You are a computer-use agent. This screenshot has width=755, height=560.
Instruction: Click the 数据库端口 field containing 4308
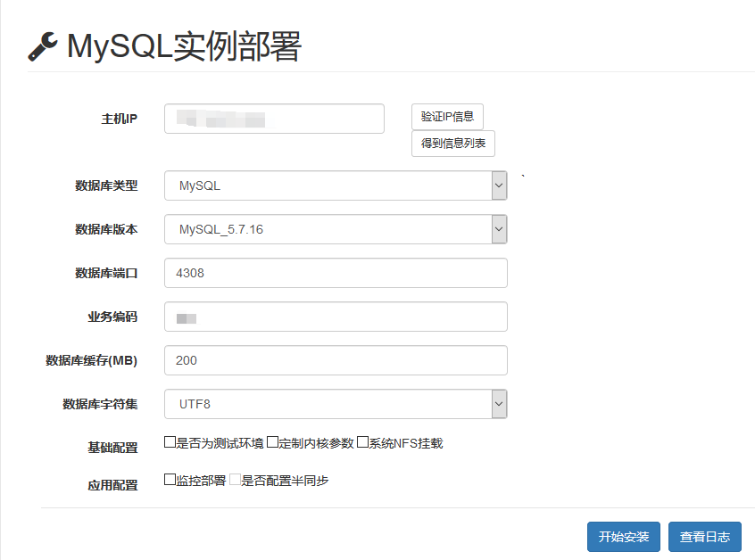336,273
